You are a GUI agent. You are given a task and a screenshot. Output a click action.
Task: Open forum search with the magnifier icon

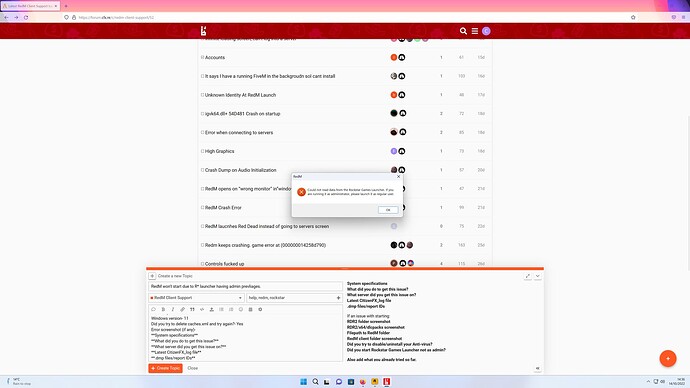pyautogui.click(x=463, y=31)
